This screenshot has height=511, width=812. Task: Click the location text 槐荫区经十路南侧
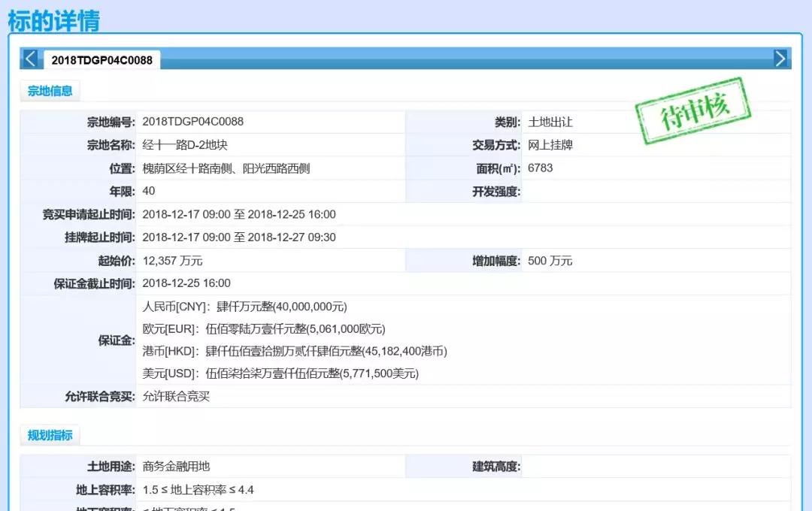(226, 168)
